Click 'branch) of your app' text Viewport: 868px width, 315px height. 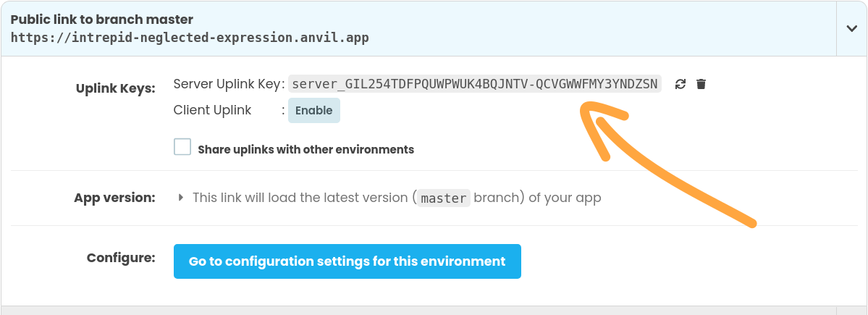537,198
